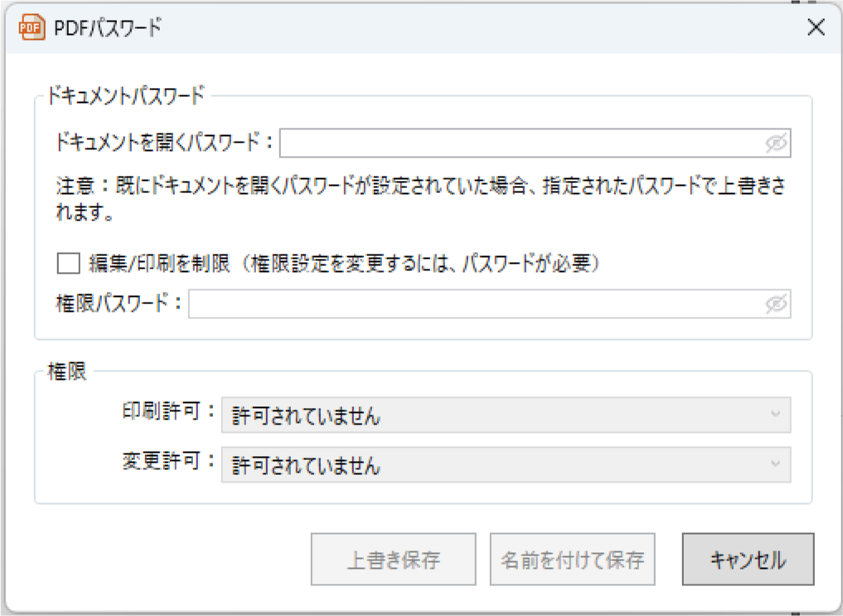This screenshot has height=616, width=843.
Task: Enable the 編集/印刷を制限 checkbox
Action: pyautogui.click(x=67, y=264)
